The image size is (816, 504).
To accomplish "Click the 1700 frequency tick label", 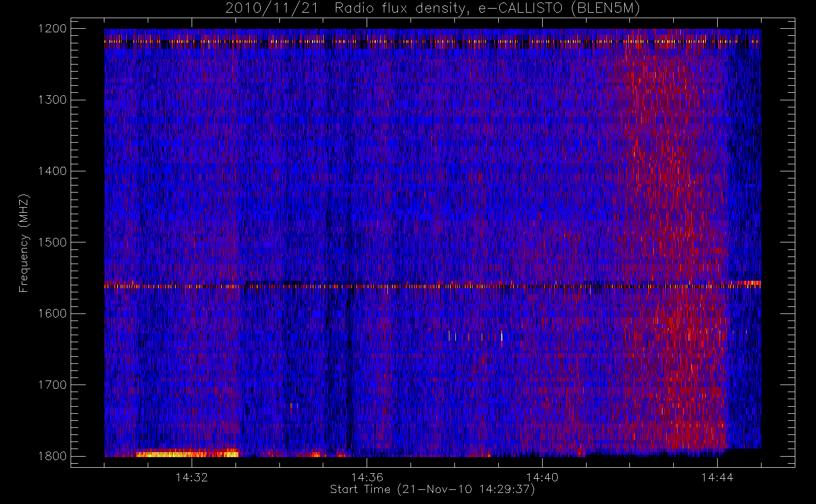I will 52,385.
